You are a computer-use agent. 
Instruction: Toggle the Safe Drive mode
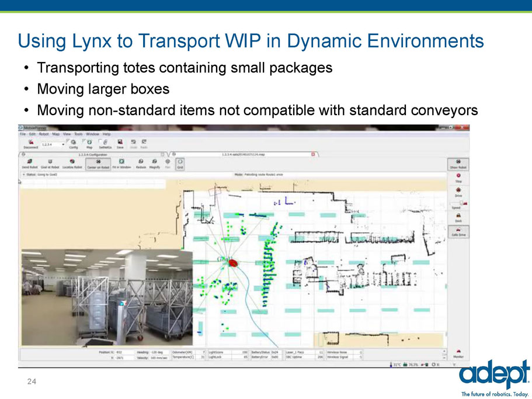pos(457,231)
